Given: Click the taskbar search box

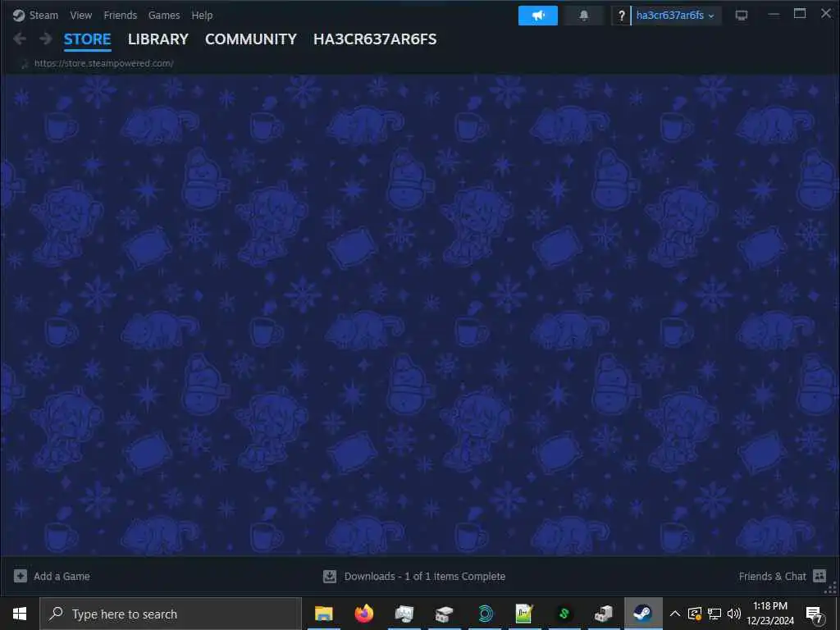Looking at the screenshot, I should click(171, 614).
